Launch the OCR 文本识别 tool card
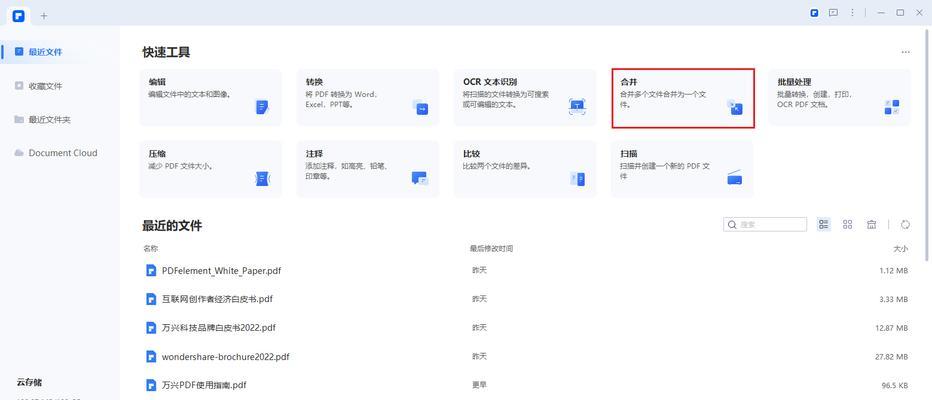 (x=525, y=97)
